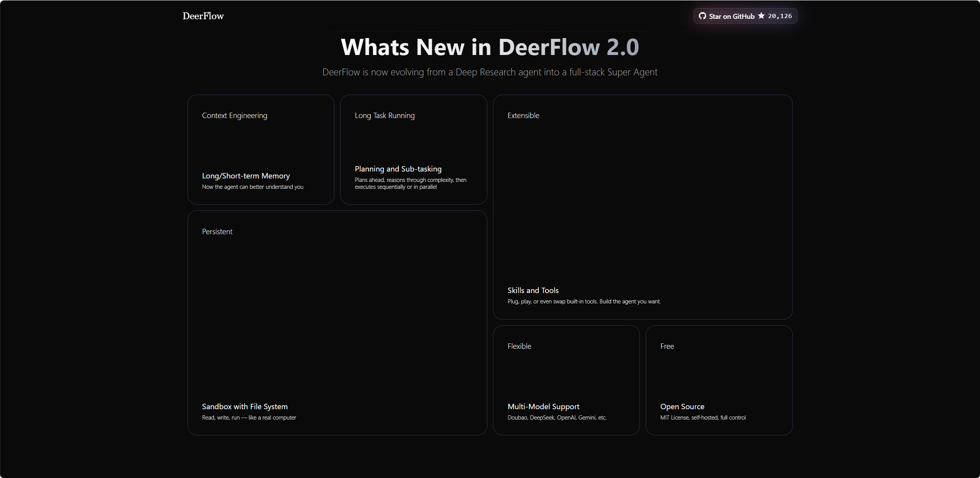Click the Long Task Running label
The image size is (980, 478).
(385, 115)
